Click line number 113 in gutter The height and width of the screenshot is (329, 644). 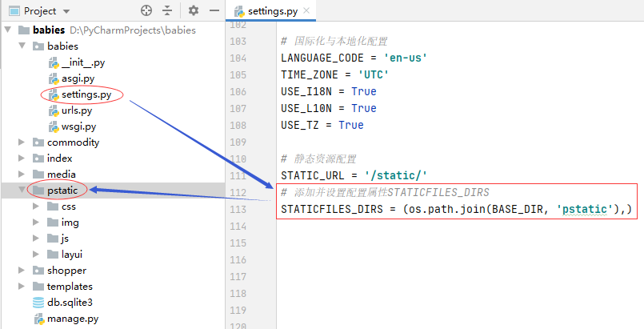pyautogui.click(x=238, y=210)
